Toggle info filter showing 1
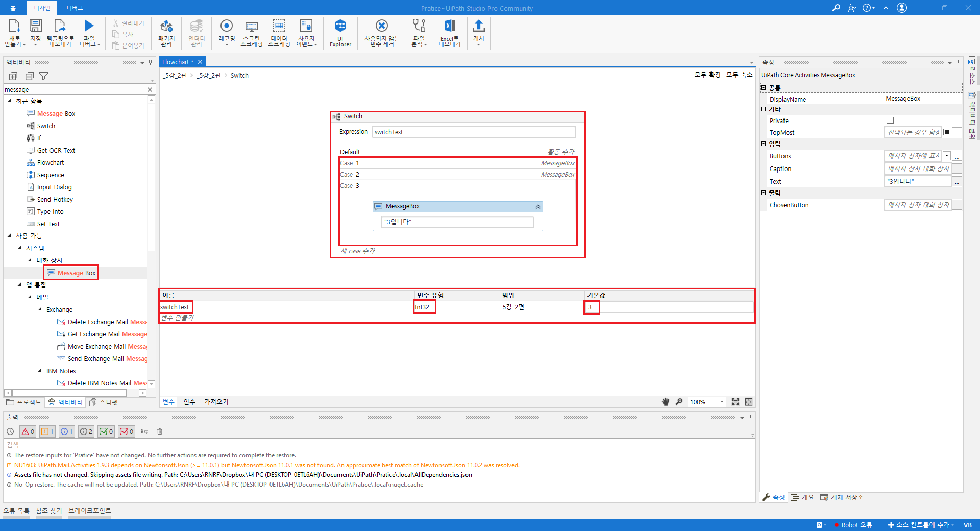 coord(67,431)
